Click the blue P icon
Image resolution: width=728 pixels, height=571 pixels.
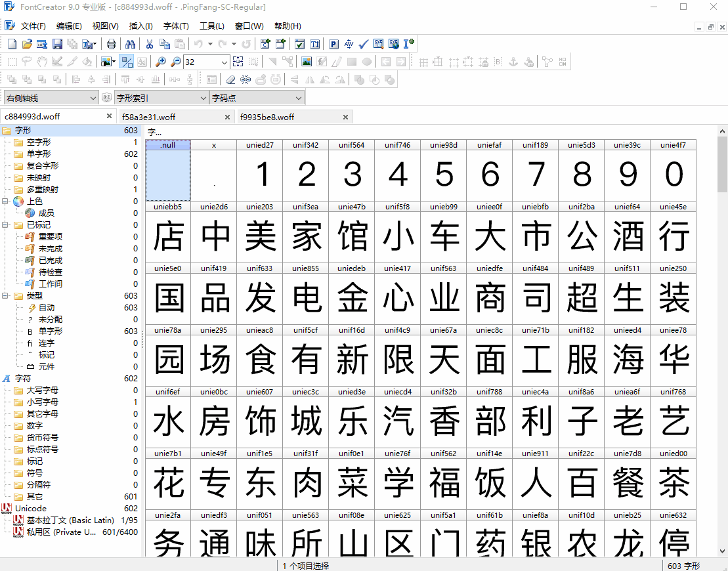(334, 44)
